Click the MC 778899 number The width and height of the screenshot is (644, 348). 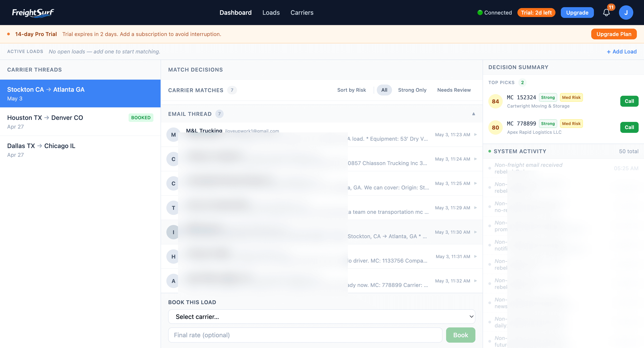521,123
